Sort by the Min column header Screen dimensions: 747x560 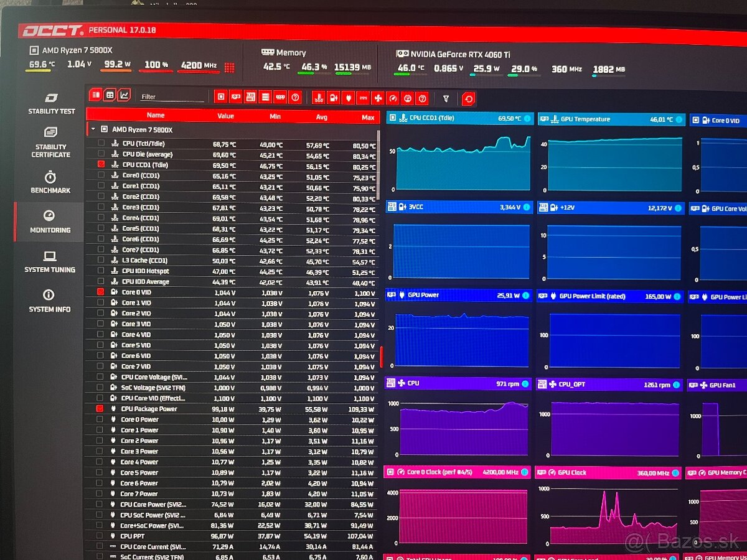(x=275, y=116)
